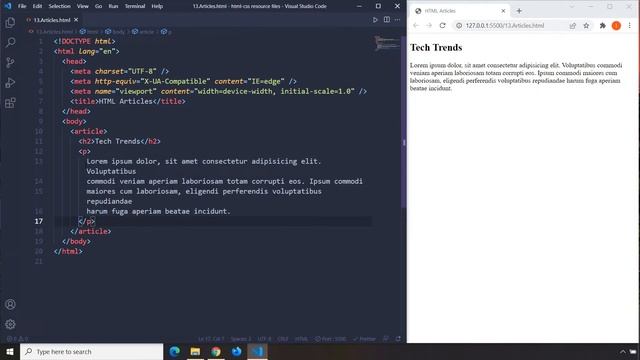Open the Source Control view
The image size is (640, 360).
10,62
